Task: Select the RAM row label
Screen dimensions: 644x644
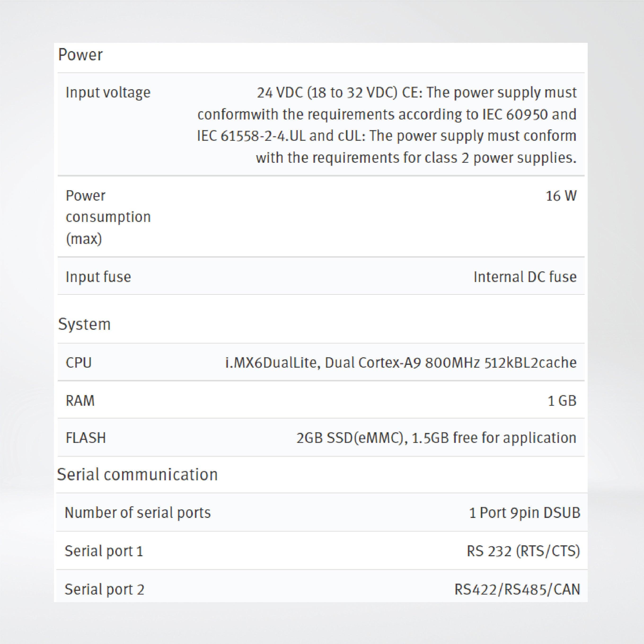Action: [80, 401]
